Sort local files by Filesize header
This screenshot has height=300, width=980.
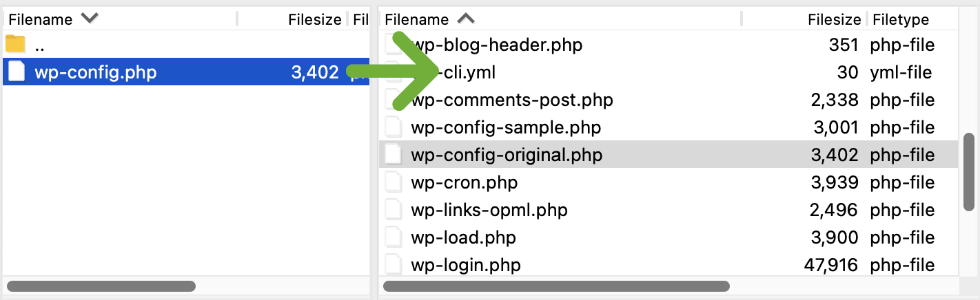point(314,19)
